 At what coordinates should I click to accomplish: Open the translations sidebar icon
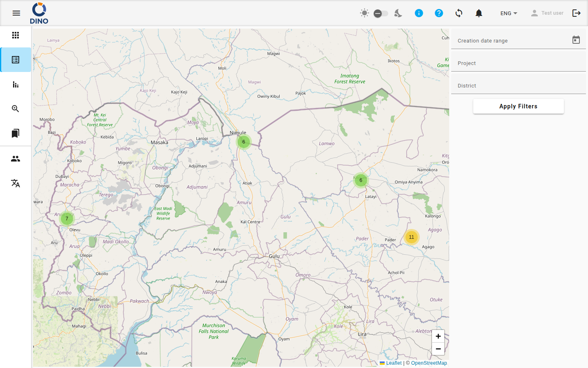pyautogui.click(x=16, y=183)
